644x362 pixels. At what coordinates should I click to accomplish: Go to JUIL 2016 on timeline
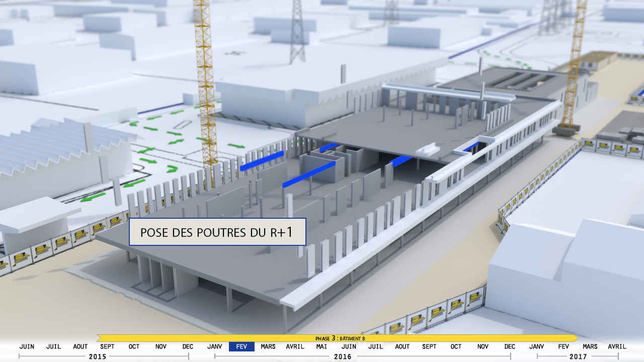[375, 346]
